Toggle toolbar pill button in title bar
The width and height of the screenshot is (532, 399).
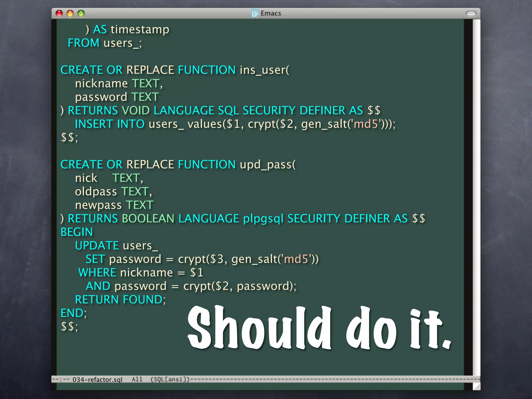point(471,14)
